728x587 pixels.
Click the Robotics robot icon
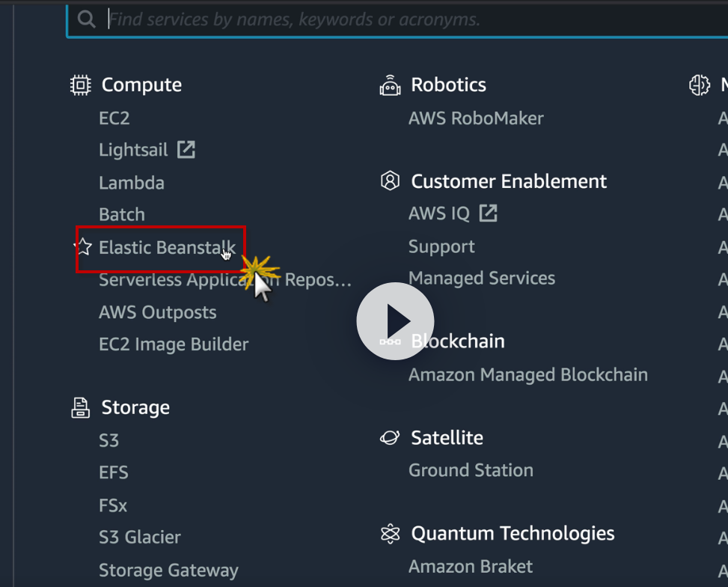click(390, 85)
